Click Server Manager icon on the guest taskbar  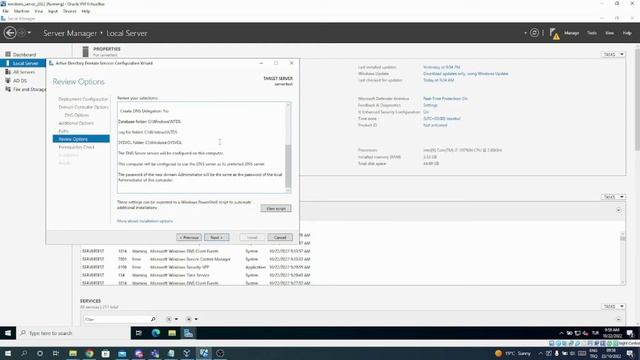(188, 333)
